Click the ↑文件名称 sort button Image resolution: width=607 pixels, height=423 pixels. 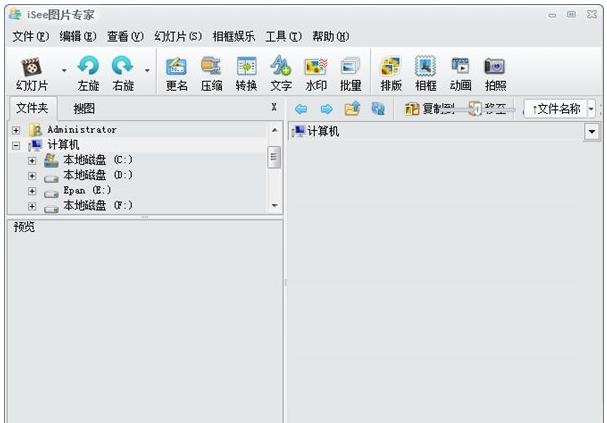pos(556,109)
